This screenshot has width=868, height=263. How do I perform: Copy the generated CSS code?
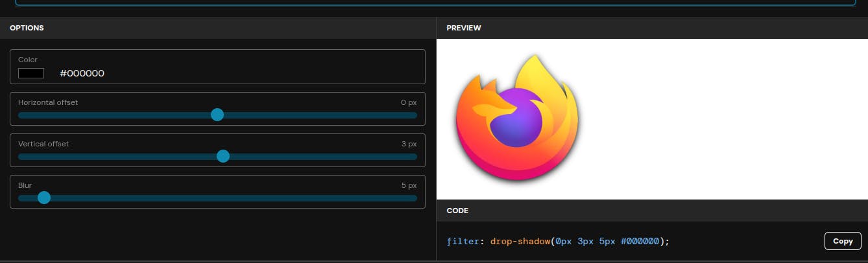(843, 241)
